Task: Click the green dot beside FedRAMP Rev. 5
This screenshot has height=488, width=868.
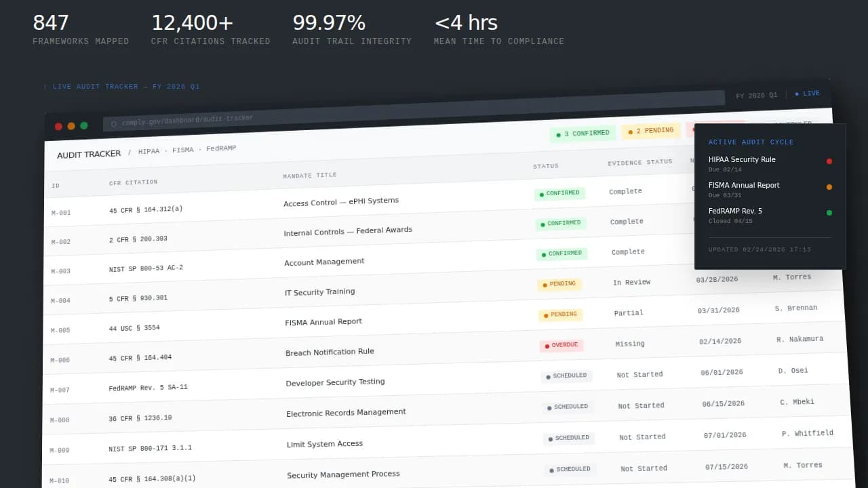Action: coord(829,213)
